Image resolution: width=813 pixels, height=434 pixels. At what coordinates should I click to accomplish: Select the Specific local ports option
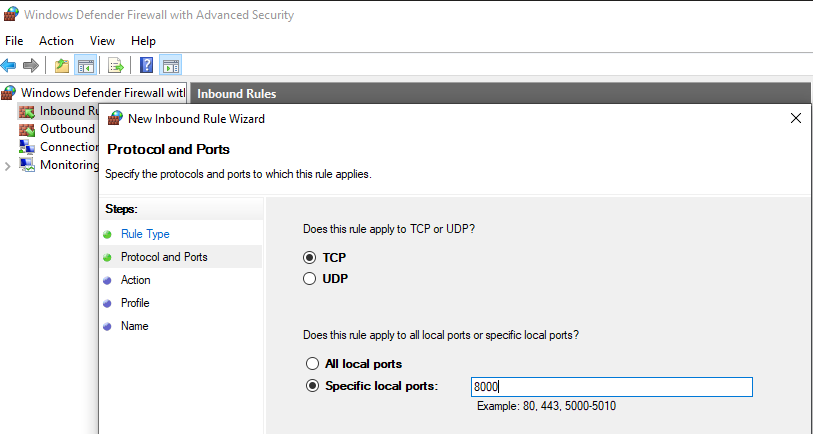[312, 386]
